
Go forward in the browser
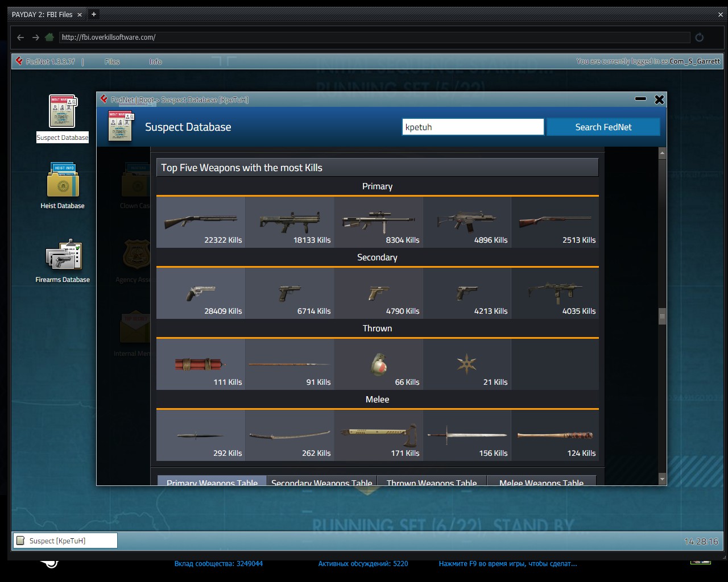(35, 38)
